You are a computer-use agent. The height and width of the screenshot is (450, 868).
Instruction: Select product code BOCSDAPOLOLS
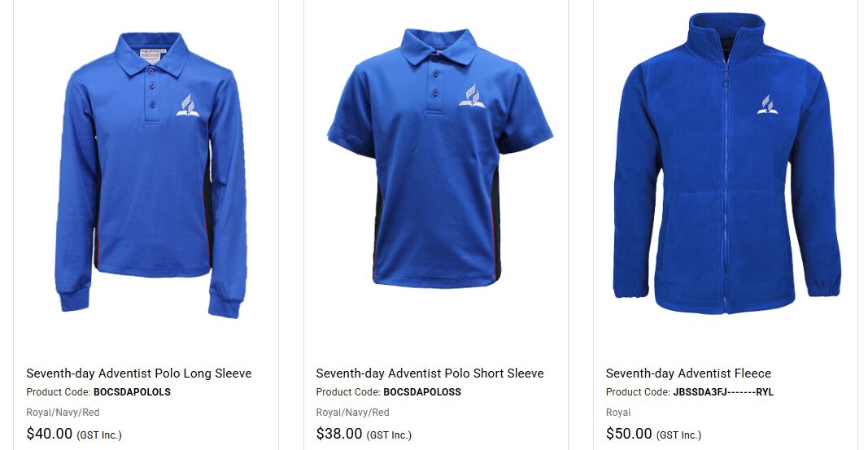click(132, 392)
